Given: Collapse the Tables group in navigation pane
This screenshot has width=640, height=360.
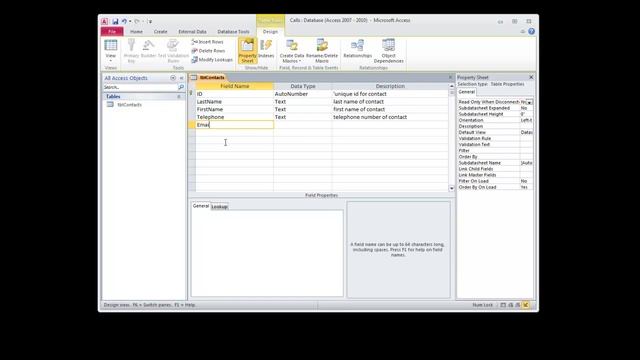Looking at the screenshot, I should point(179,97).
